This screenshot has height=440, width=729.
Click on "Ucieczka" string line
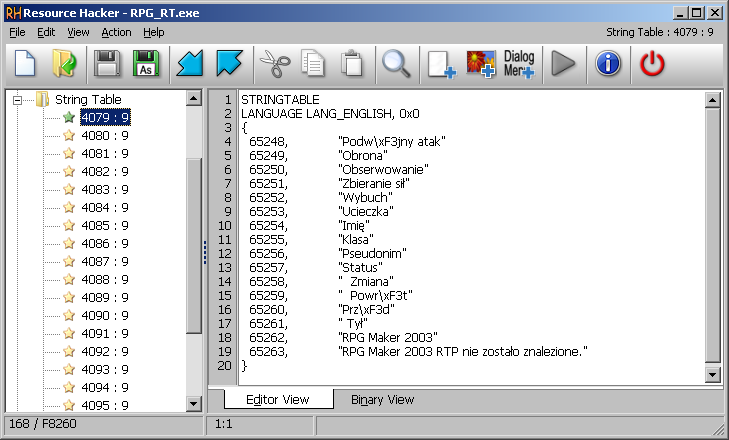[366, 212]
